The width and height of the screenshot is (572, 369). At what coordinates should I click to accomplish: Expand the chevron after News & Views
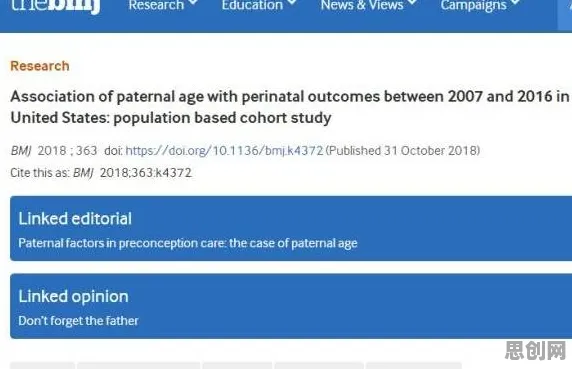coord(412,3)
